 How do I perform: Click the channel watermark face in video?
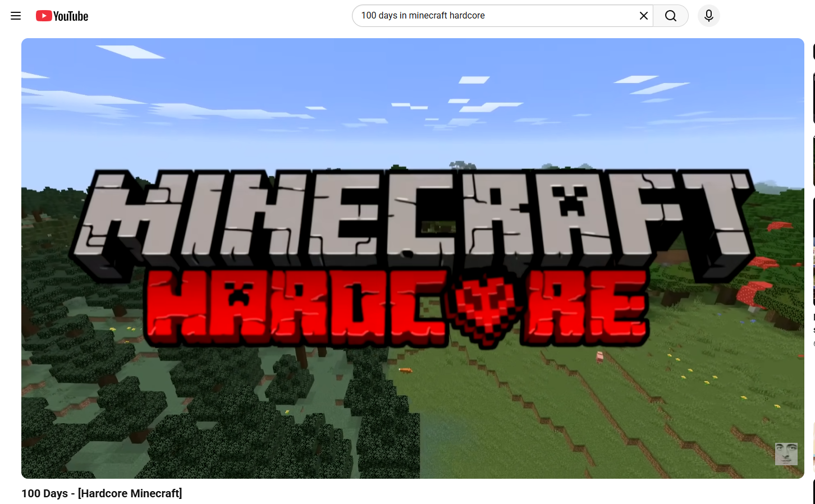786,454
